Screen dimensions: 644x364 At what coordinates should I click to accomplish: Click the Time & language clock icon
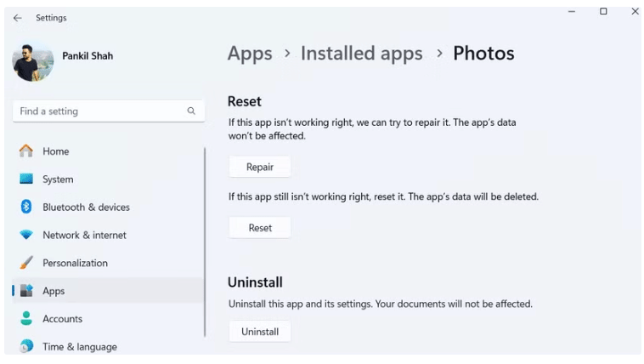coord(26,346)
